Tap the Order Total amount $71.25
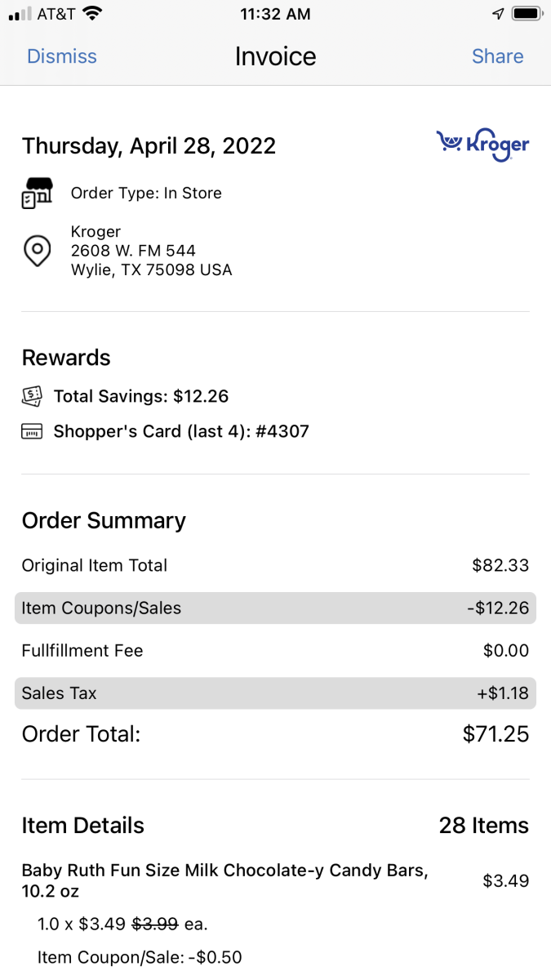This screenshot has width=551, height=980. pyautogui.click(x=495, y=734)
